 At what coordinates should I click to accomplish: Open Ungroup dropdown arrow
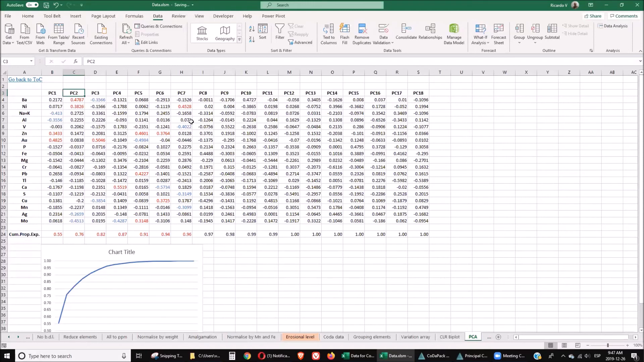click(x=535, y=43)
